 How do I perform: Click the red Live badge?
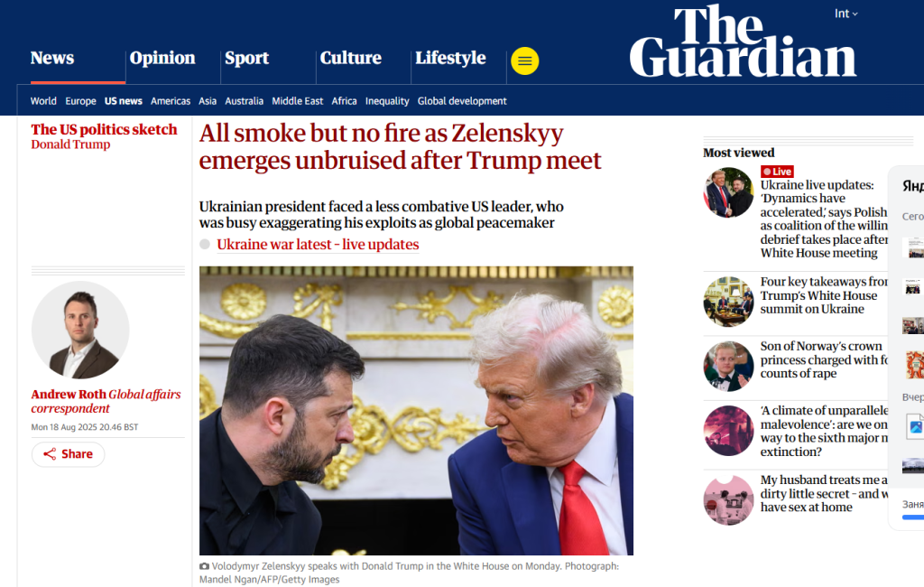777,172
